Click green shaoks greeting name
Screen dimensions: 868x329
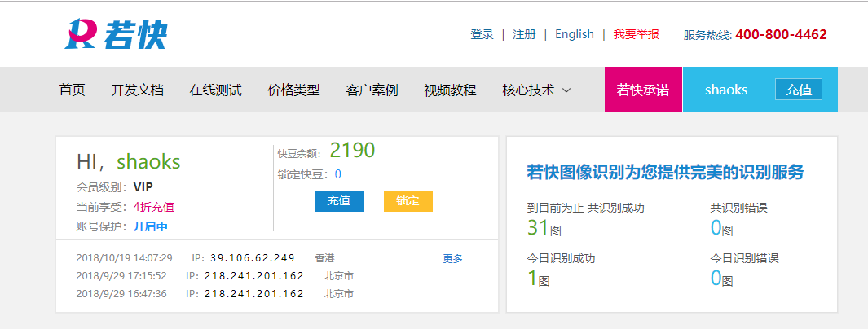pyautogui.click(x=149, y=161)
